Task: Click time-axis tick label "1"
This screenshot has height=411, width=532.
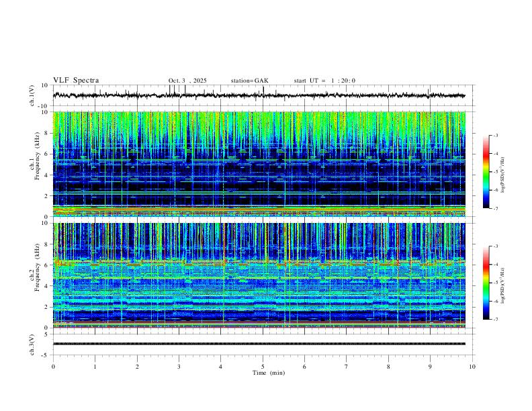Action: (x=95, y=367)
